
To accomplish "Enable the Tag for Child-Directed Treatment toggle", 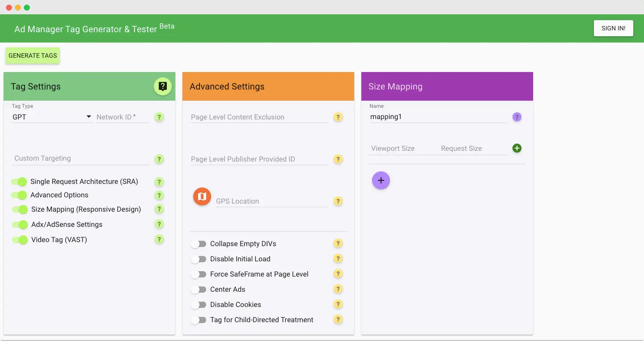I will [x=199, y=320].
